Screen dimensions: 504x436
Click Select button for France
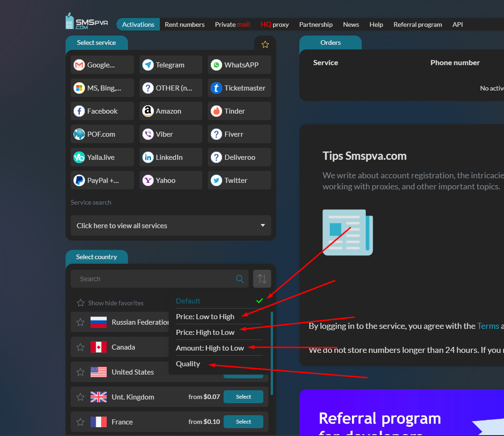[243, 422]
